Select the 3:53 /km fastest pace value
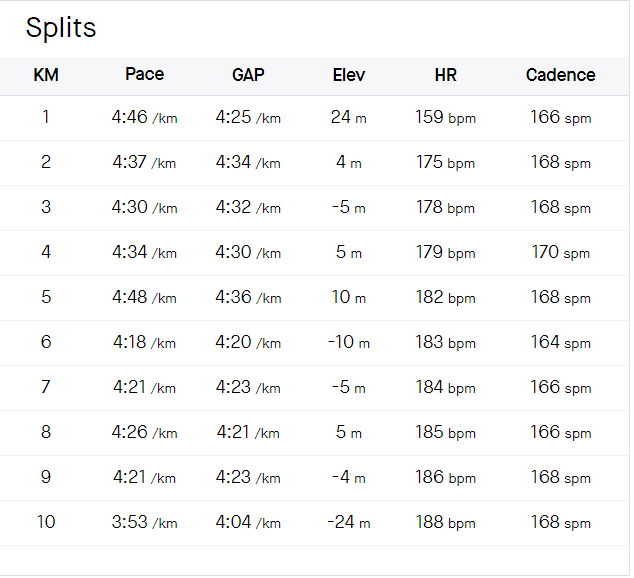Image resolution: width=634 pixels, height=578 pixels. [144, 523]
